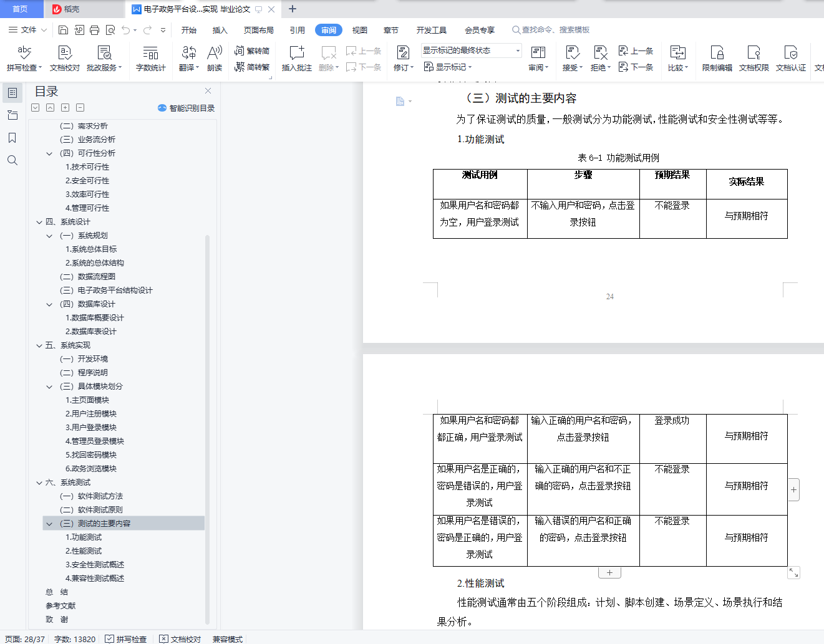Image resolution: width=824 pixels, height=644 pixels.
Task: Open 文档权限 document permissions
Action: coord(754,59)
